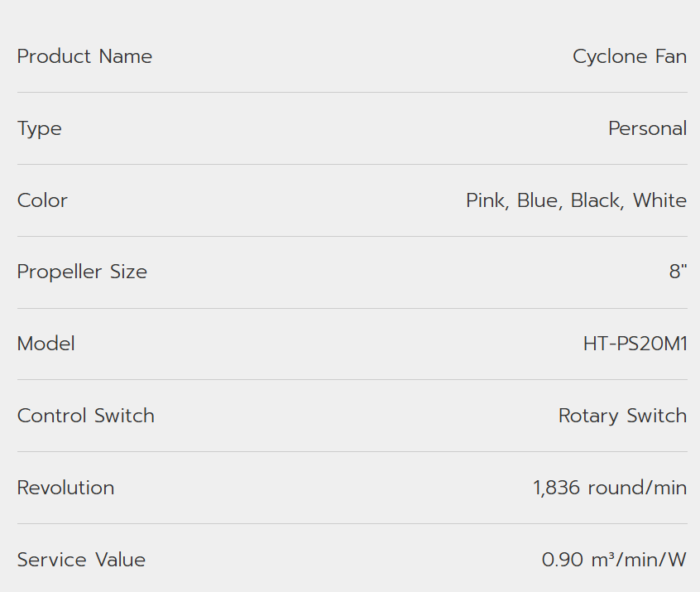Select the Cyclone Fan value text
The height and width of the screenshot is (592, 700).
(629, 56)
